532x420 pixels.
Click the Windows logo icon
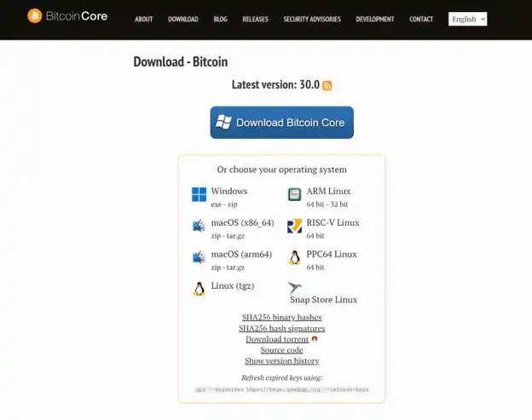pyautogui.click(x=199, y=195)
